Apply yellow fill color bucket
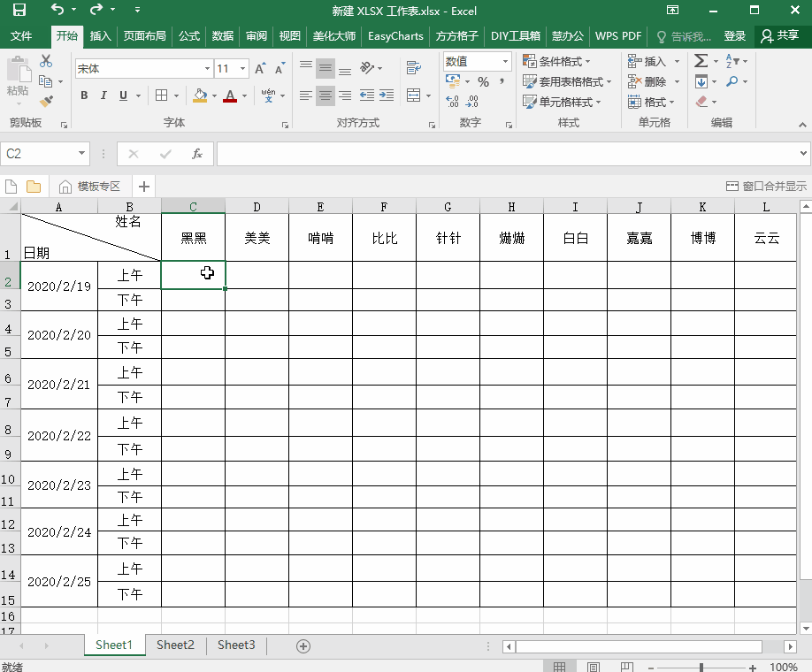This screenshot has height=672, width=812. 200,95
